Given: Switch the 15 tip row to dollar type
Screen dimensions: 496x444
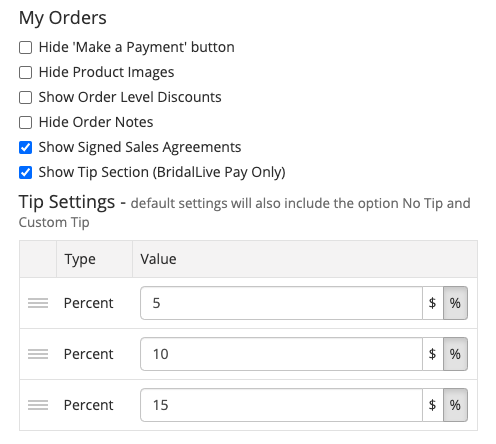Looking at the screenshot, I should pos(433,405).
